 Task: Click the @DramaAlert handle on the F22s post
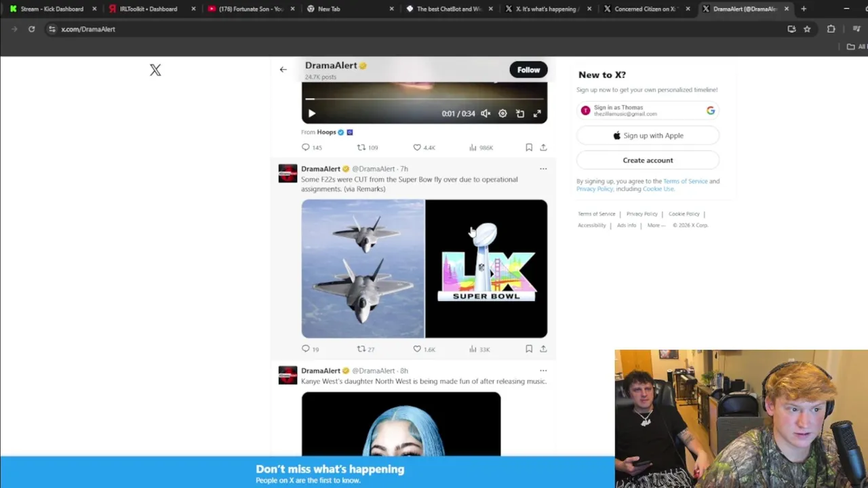(x=373, y=169)
